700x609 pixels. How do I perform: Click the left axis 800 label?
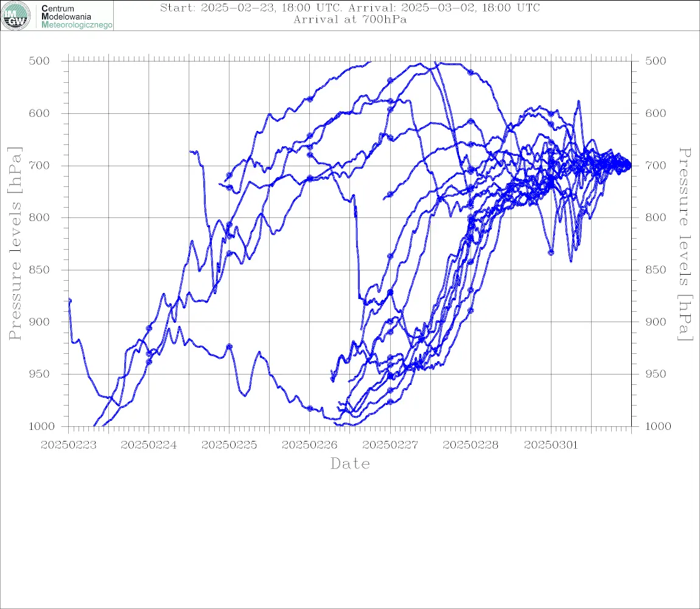(40, 217)
